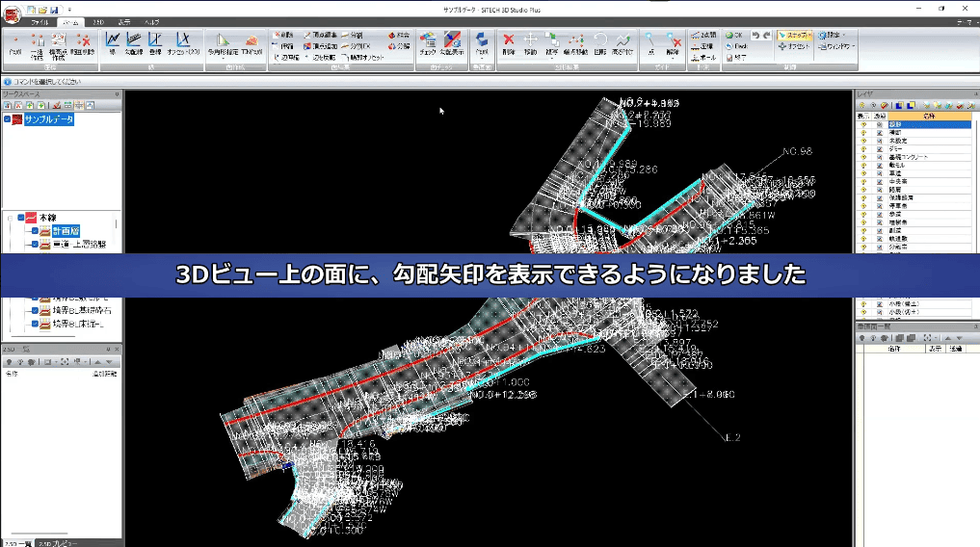This screenshot has width=980, height=547.
Task: Click the オフセット snap control button
Action: (794, 46)
